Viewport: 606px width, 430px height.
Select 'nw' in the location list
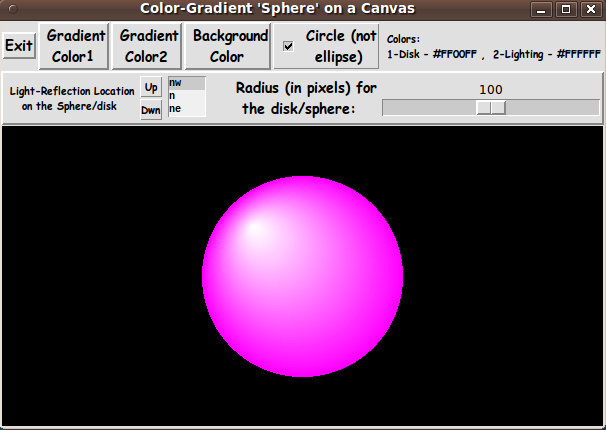click(x=187, y=83)
